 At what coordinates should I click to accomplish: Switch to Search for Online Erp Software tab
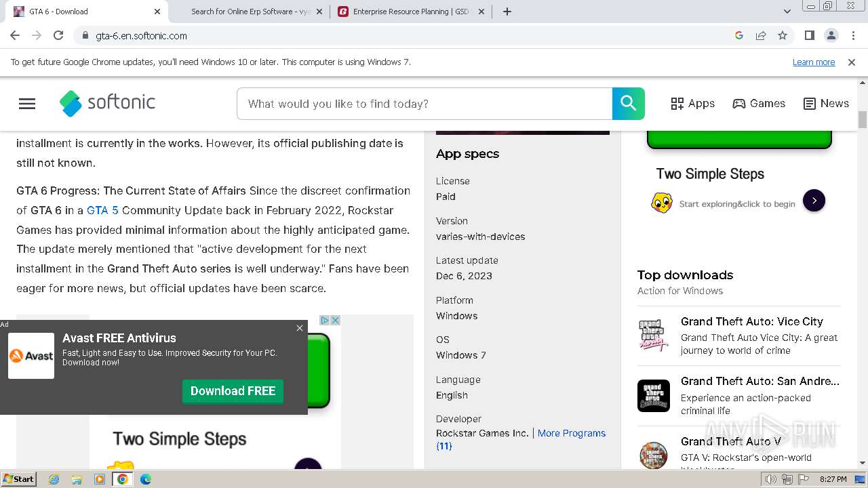[x=251, y=12]
